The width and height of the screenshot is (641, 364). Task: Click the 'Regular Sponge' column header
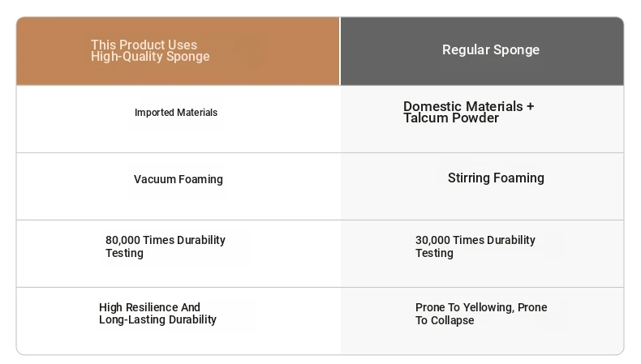(x=490, y=50)
